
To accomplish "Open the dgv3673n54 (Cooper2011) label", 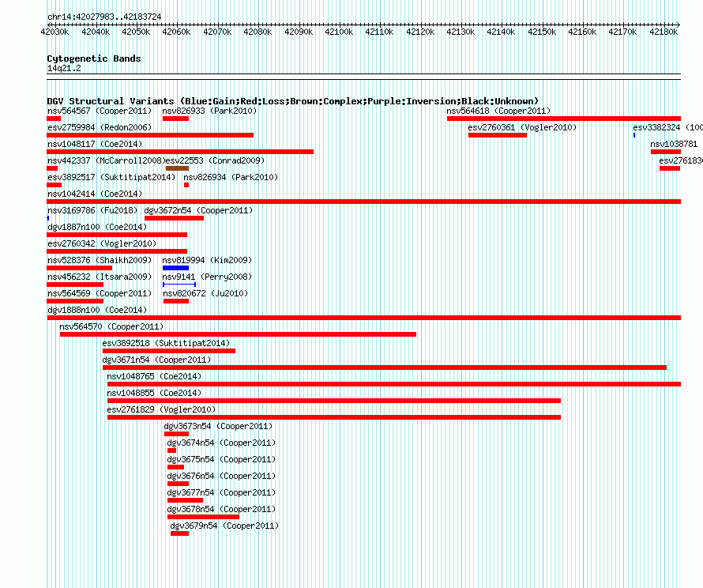I will (x=218, y=426).
